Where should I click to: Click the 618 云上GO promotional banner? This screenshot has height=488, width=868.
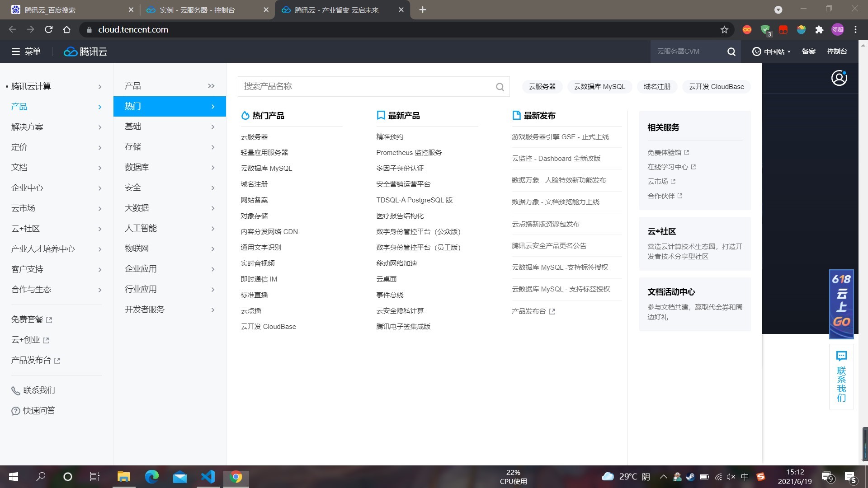(841, 304)
